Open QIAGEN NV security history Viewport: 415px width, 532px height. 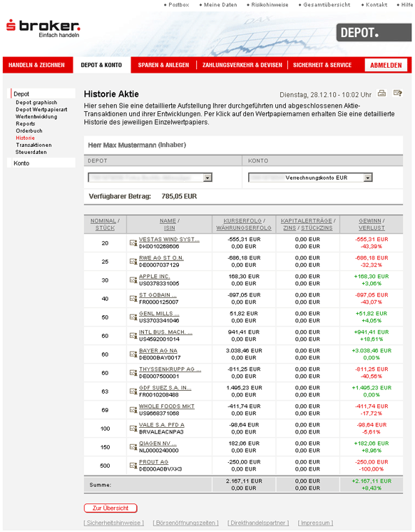pos(158,443)
